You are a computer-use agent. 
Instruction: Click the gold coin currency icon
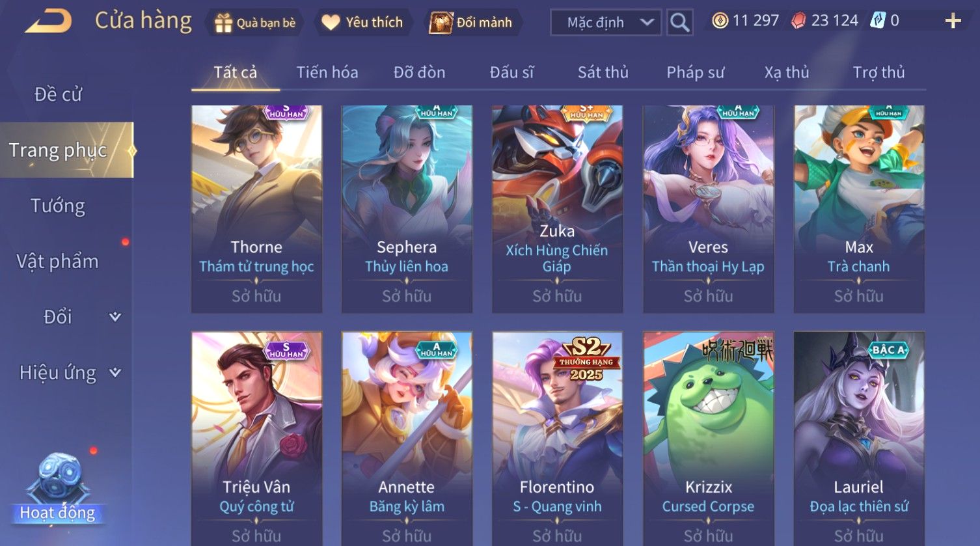720,21
